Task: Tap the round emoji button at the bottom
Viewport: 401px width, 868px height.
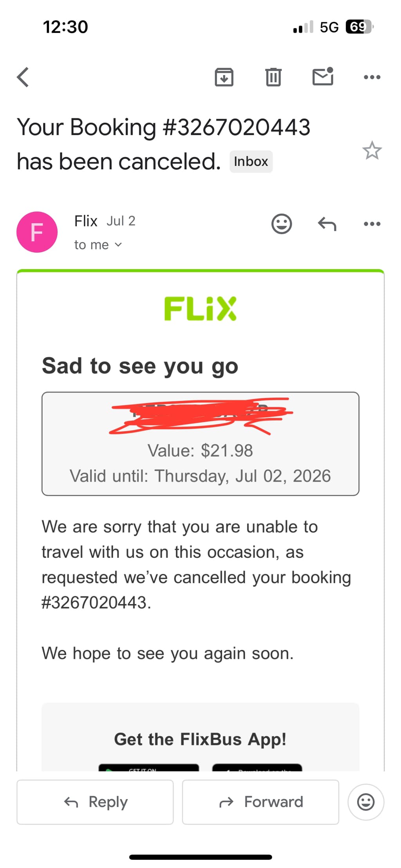Action: click(366, 802)
